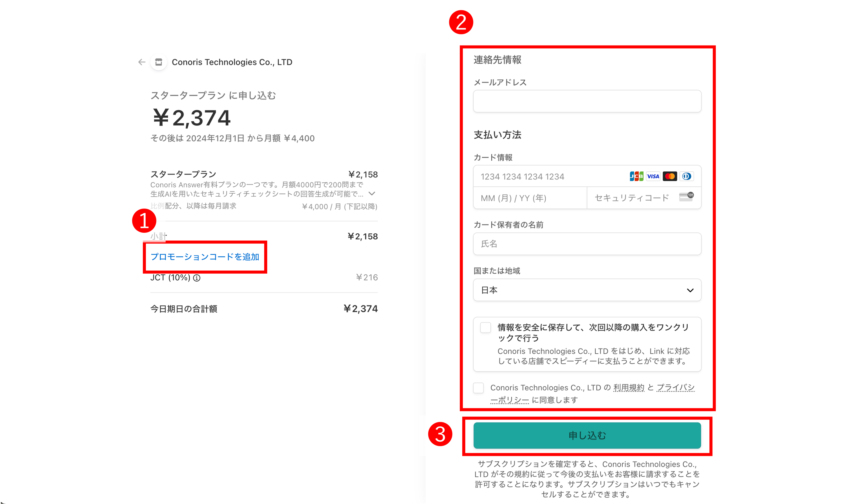The image size is (852, 504).
Task: Click the MM / YY expiry field
Action: click(530, 198)
